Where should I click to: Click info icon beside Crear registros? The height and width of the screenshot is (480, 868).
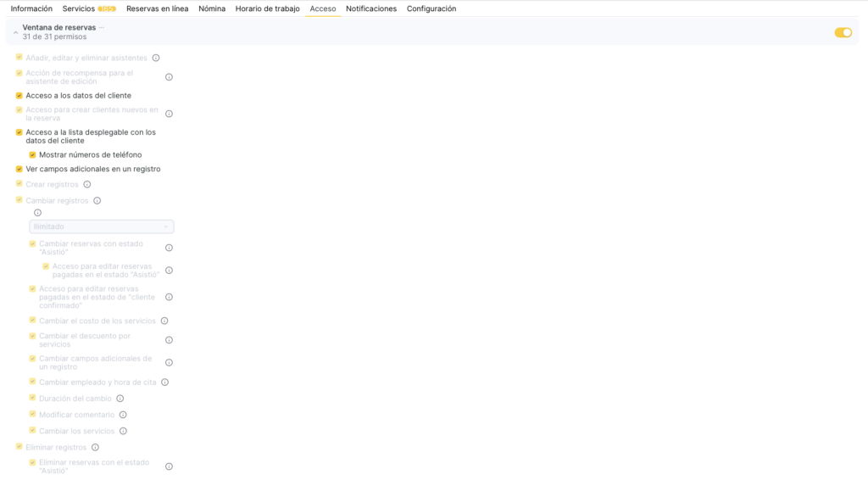pos(87,185)
